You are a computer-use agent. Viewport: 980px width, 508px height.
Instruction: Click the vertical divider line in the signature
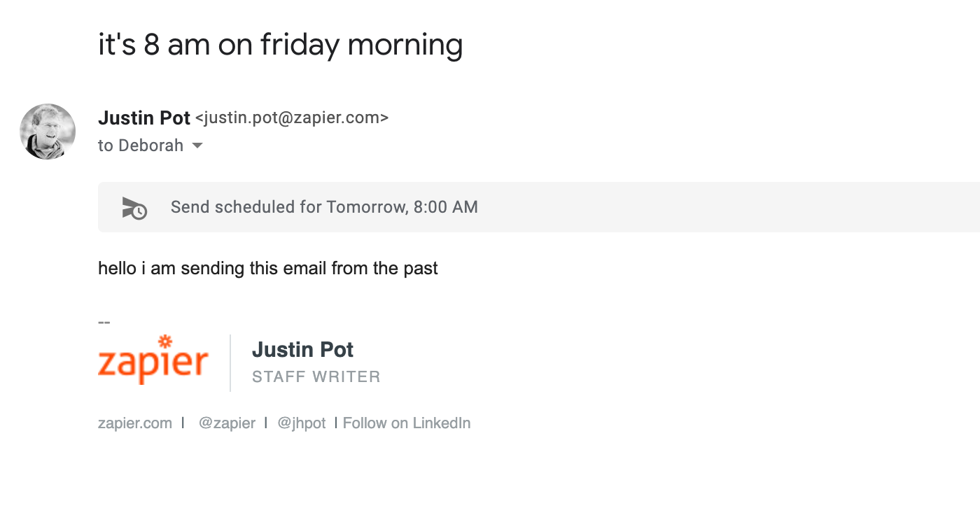(230, 363)
